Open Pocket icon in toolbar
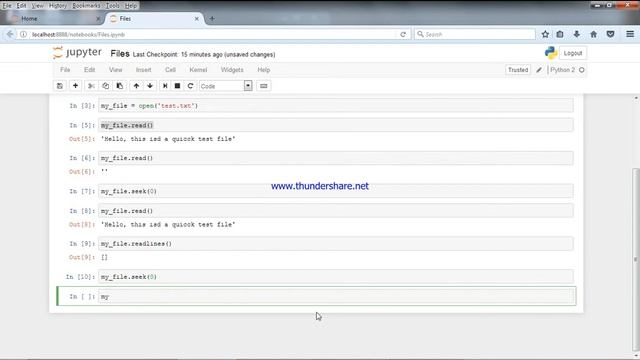Image resolution: width=640 pixels, height=360 pixels. coord(610,35)
